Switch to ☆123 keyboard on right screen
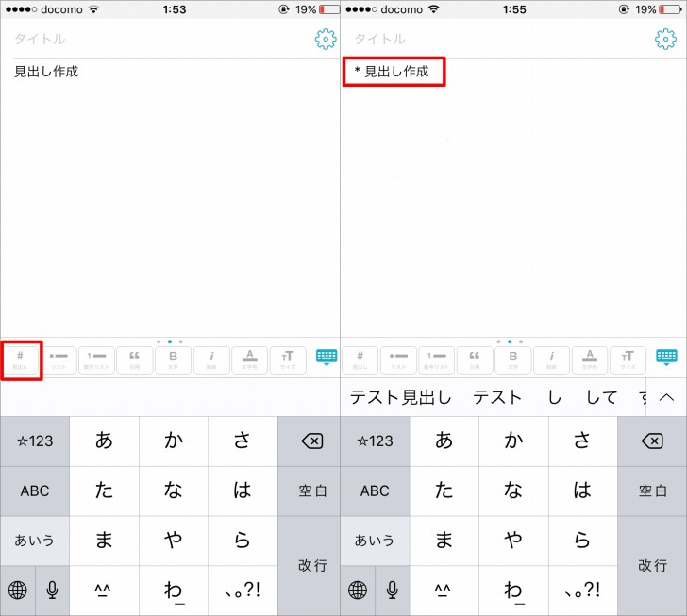The width and height of the screenshot is (687, 616). click(x=375, y=441)
